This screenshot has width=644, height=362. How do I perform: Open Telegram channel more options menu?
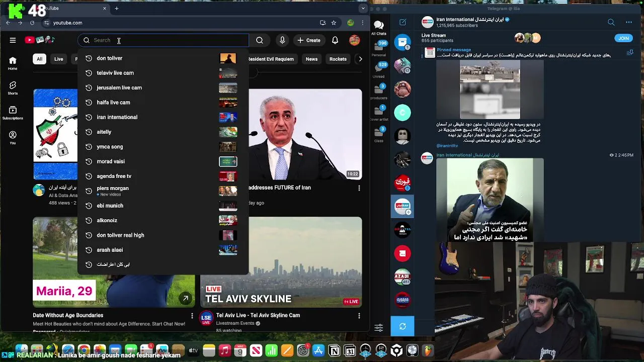click(628, 22)
